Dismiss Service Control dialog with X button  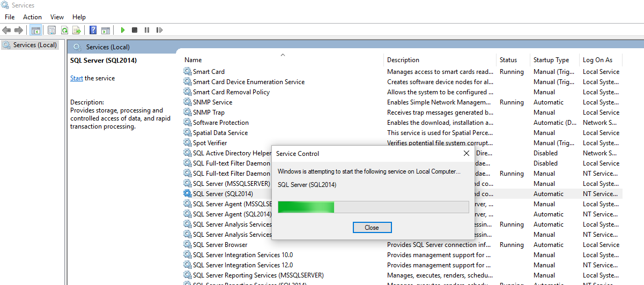[466, 154]
